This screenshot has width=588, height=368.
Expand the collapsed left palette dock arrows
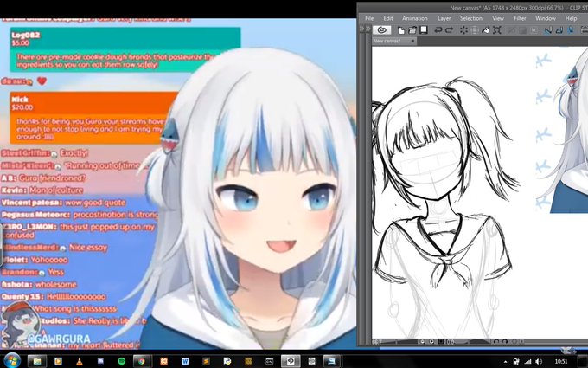[361, 29]
